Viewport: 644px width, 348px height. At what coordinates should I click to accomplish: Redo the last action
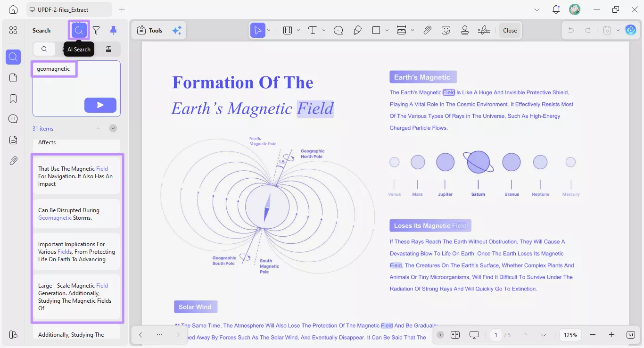[x=588, y=30]
